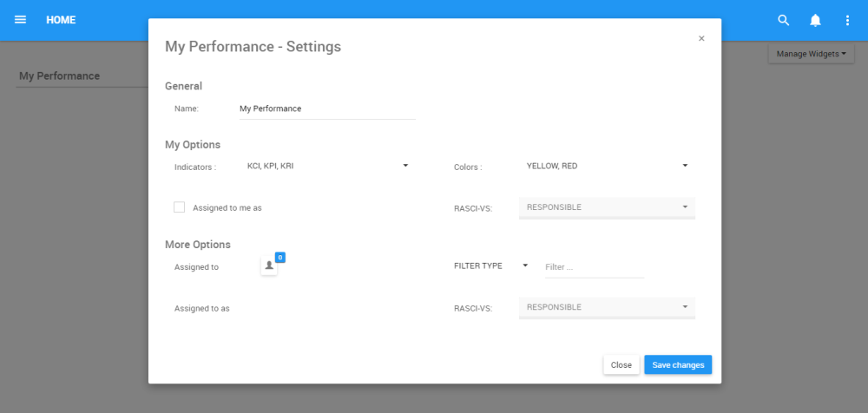Click the search magnifier icon
Image resolution: width=868 pixels, height=413 pixels.
[783, 20]
